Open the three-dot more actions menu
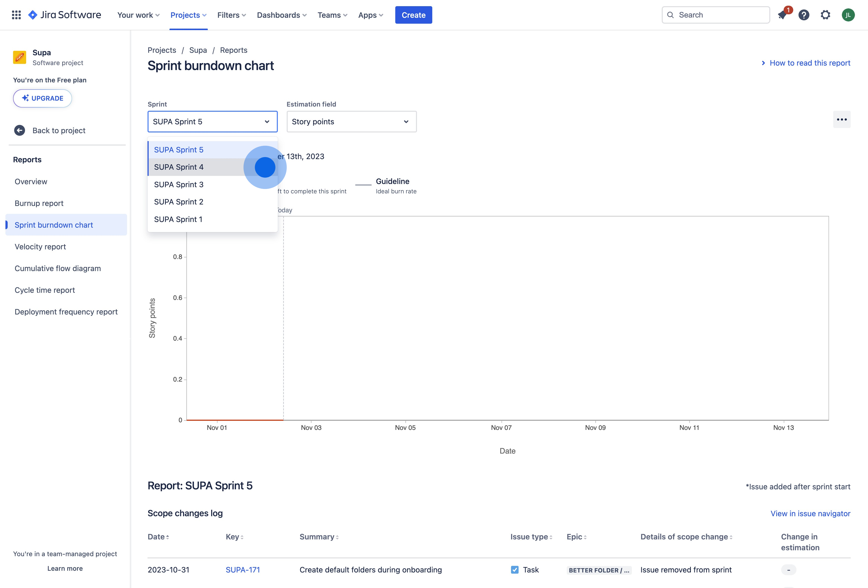This screenshot has height=588, width=868. point(842,119)
